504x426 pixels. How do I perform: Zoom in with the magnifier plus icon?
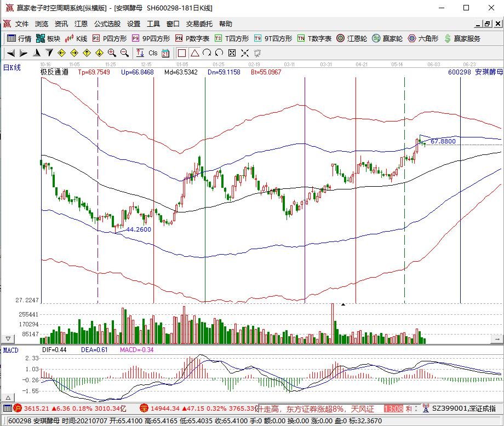click(x=112, y=53)
